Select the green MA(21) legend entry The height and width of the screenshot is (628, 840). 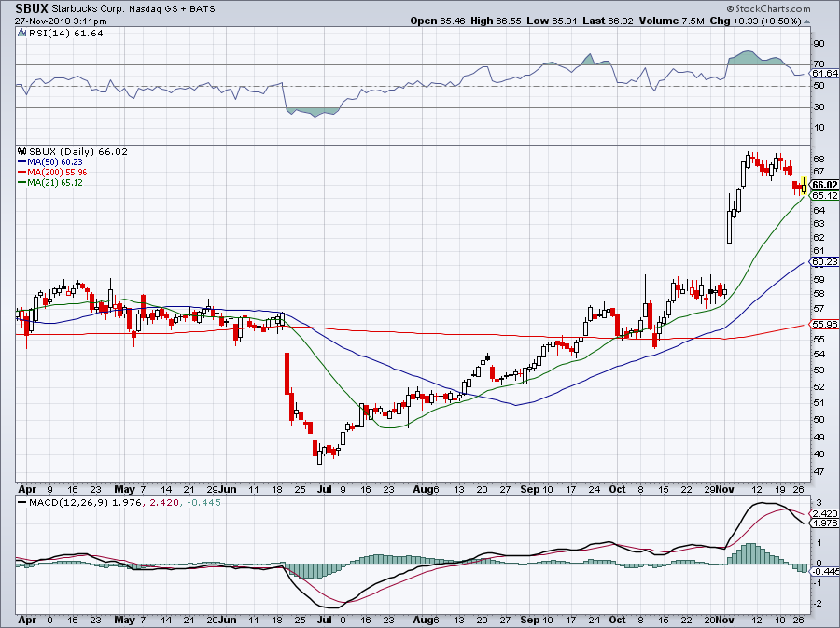[49, 183]
